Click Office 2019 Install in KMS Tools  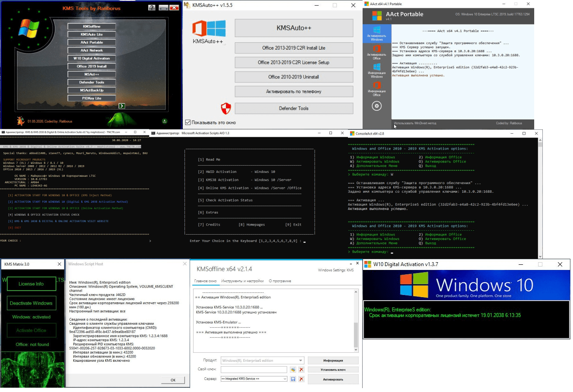click(x=91, y=66)
